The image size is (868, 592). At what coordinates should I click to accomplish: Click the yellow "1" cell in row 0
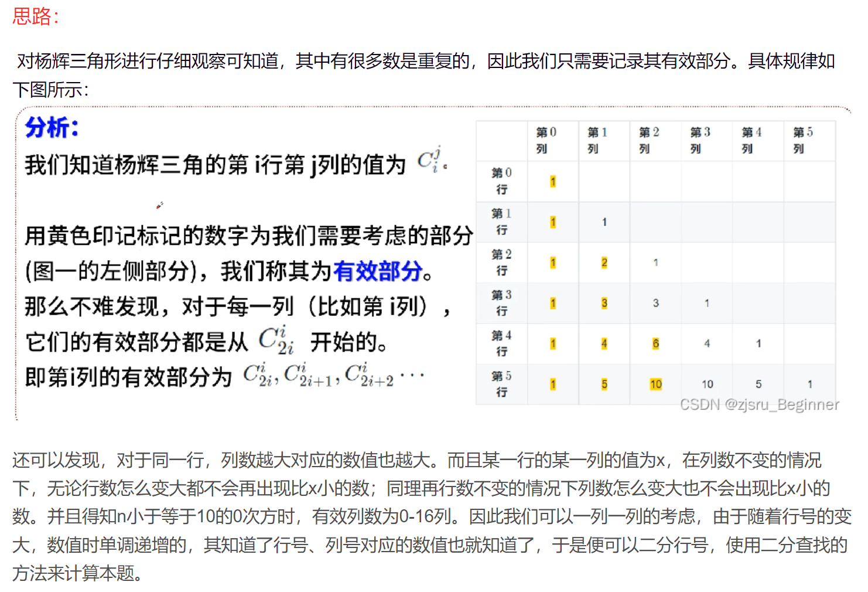click(552, 182)
